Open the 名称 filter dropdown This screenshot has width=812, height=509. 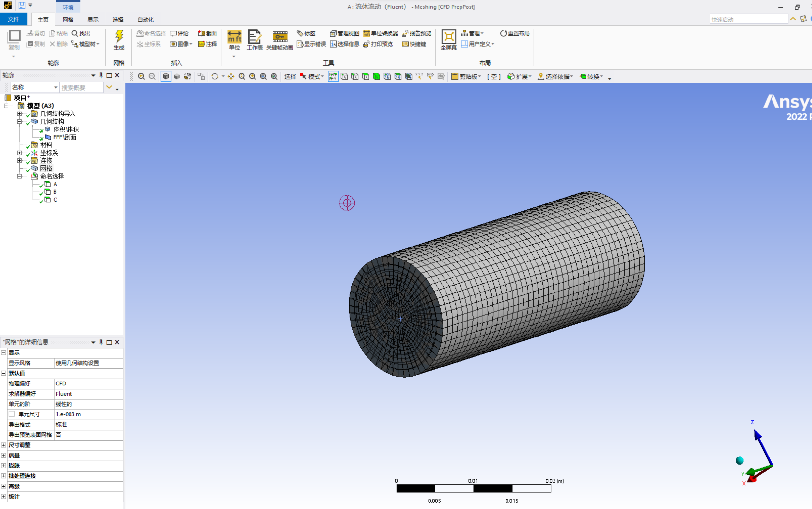pyautogui.click(x=35, y=87)
